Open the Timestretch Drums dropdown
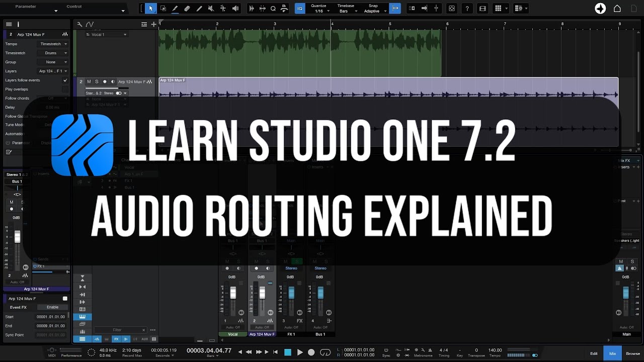 53,53
